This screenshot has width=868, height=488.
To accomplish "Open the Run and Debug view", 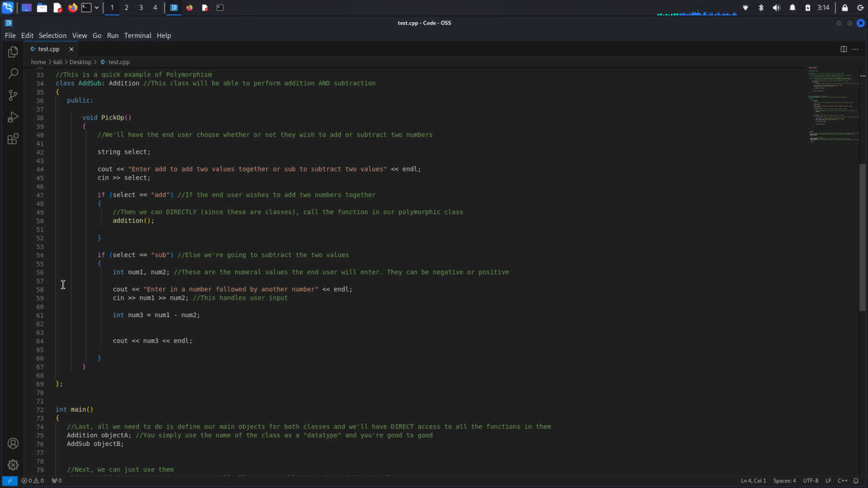I will pos(13,117).
